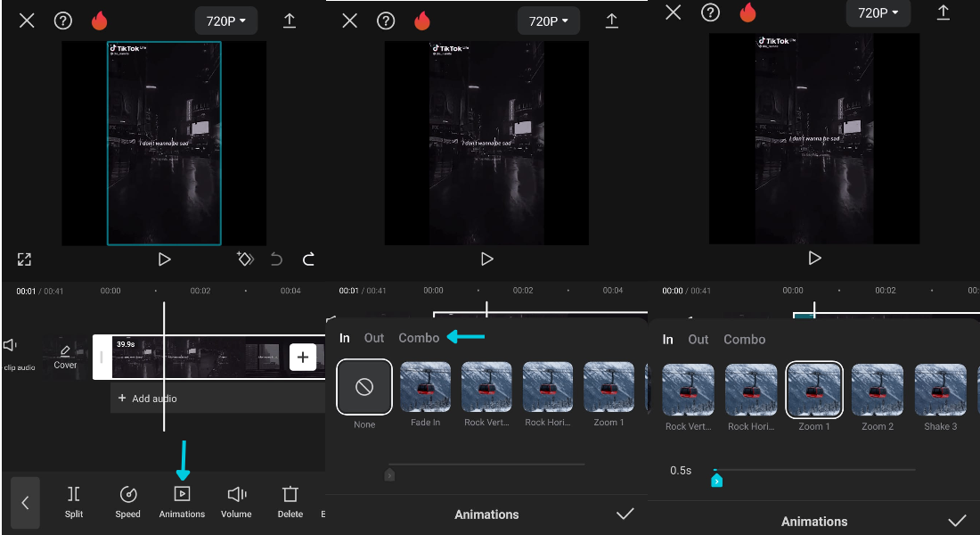The width and height of the screenshot is (980, 535).
Task: Close the editor in the right panel
Action: (674, 12)
